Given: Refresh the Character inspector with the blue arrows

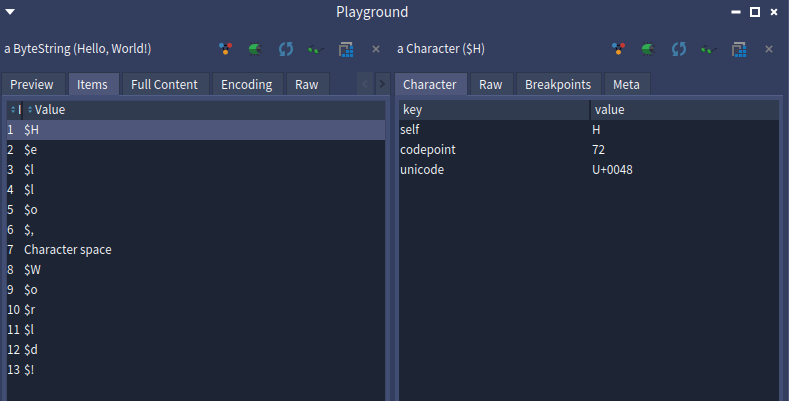Looking at the screenshot, I should (679, 49).
